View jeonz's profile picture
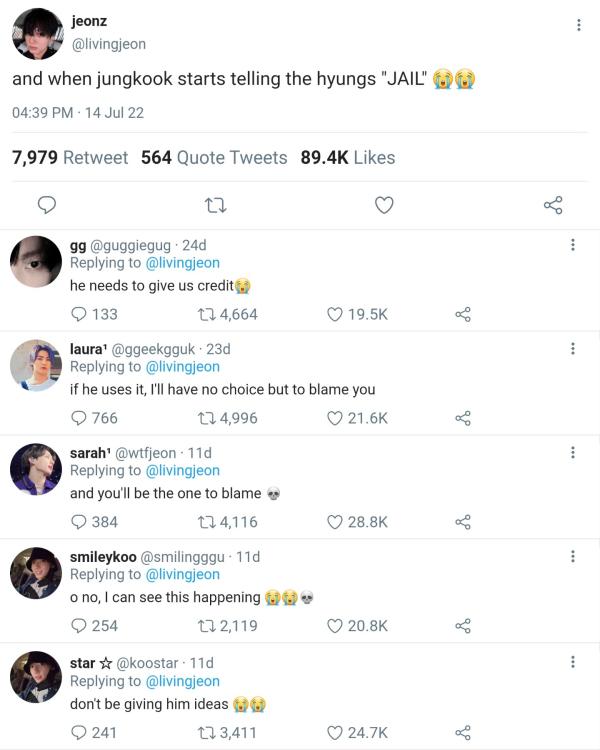Screen dimensions: 600x750 point(37,35)
